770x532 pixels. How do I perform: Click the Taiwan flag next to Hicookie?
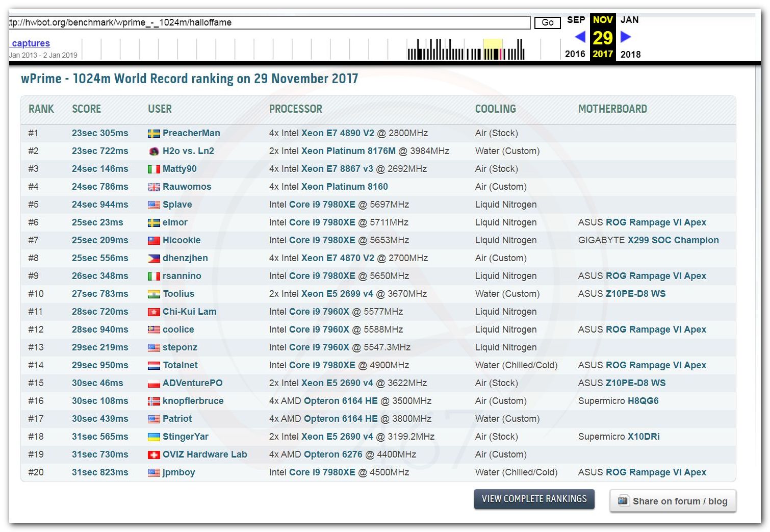click(153, 241)
